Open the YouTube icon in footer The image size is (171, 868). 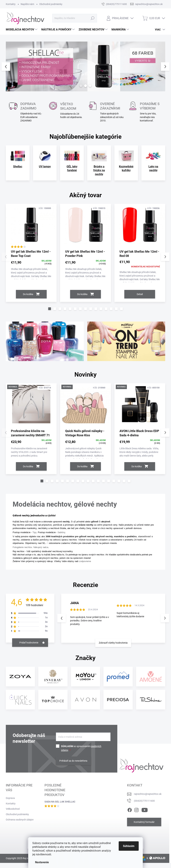(x=144, y=810)
